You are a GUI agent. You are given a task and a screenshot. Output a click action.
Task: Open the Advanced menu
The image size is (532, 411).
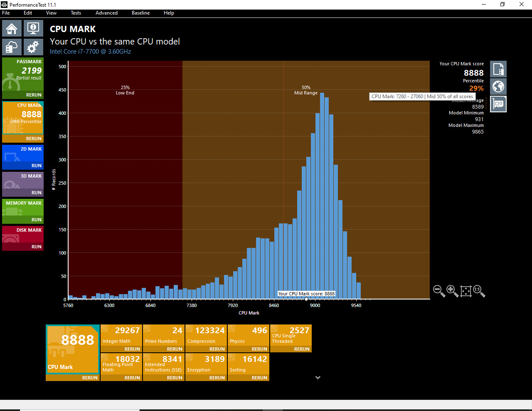[106, 13]
